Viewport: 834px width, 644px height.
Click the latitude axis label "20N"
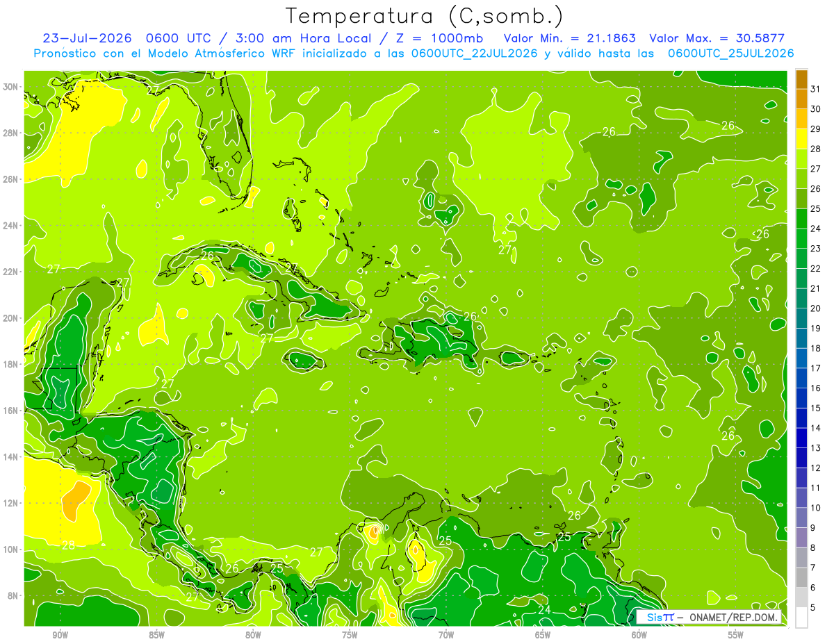pos(11,318)
